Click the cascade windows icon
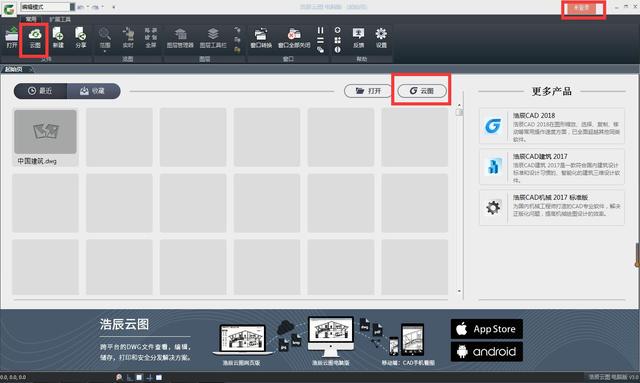Screen dimensions: 640x383 pos(320,49)
